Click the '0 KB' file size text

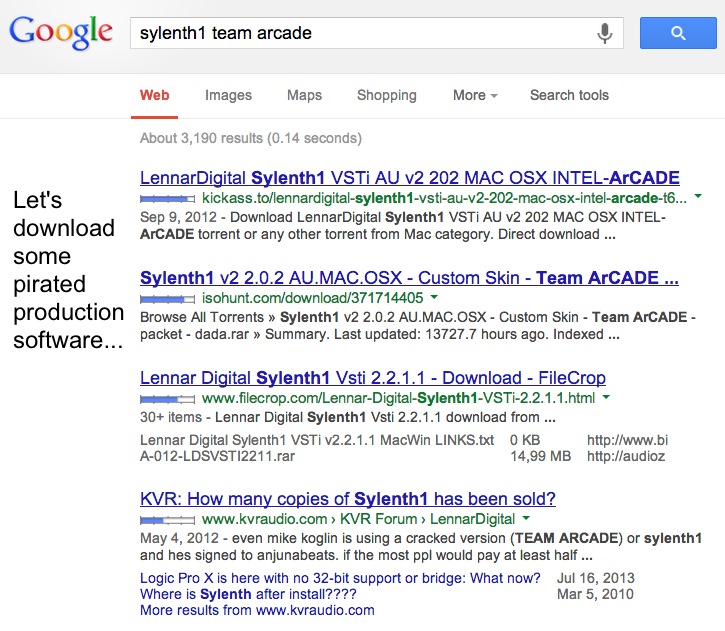pos(525,440)
